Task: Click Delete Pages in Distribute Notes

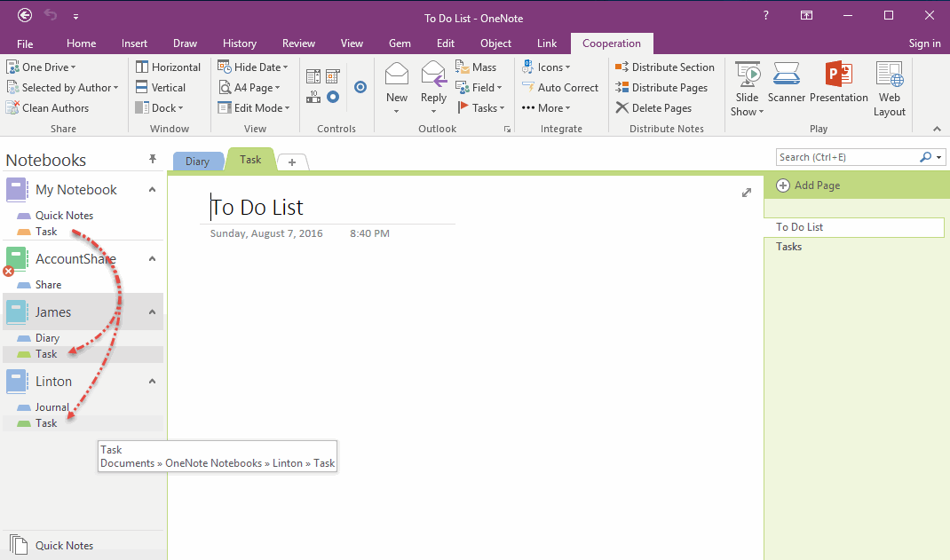Action: tap(653, 107)
